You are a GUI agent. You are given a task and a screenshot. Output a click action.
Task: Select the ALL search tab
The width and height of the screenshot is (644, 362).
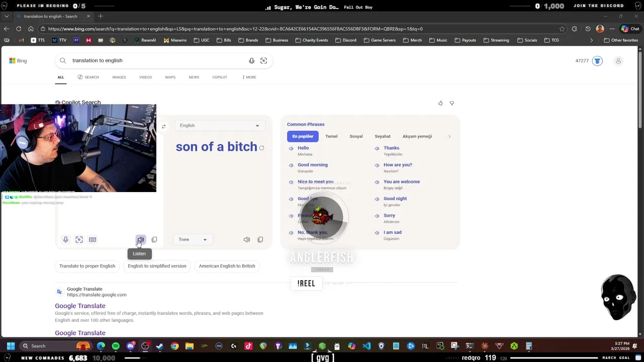point(60,77)
